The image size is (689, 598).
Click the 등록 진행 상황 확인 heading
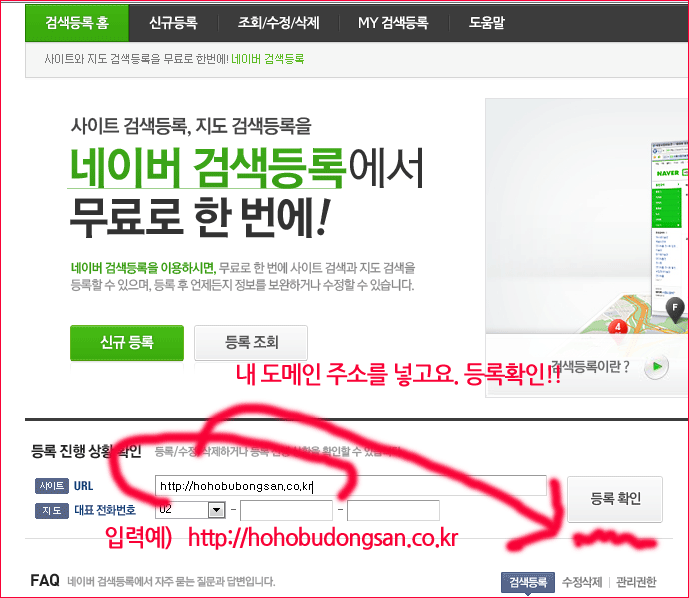point(86,451)
